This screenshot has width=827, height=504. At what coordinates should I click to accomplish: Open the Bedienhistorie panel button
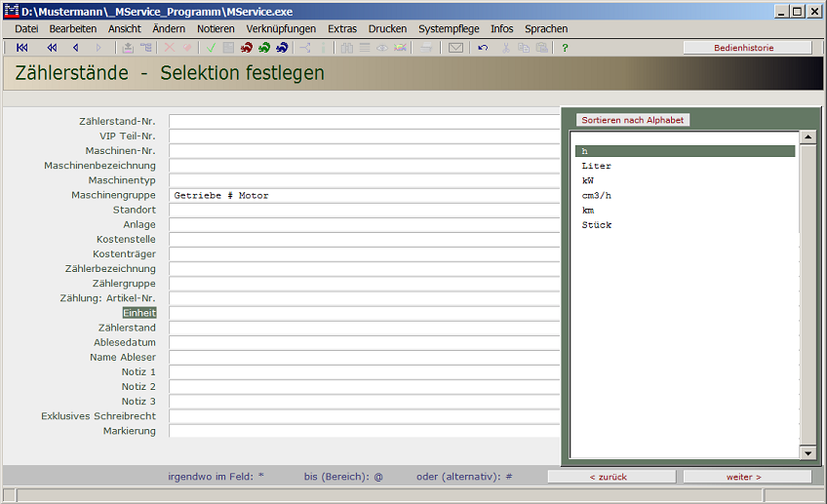coord(747,48)
